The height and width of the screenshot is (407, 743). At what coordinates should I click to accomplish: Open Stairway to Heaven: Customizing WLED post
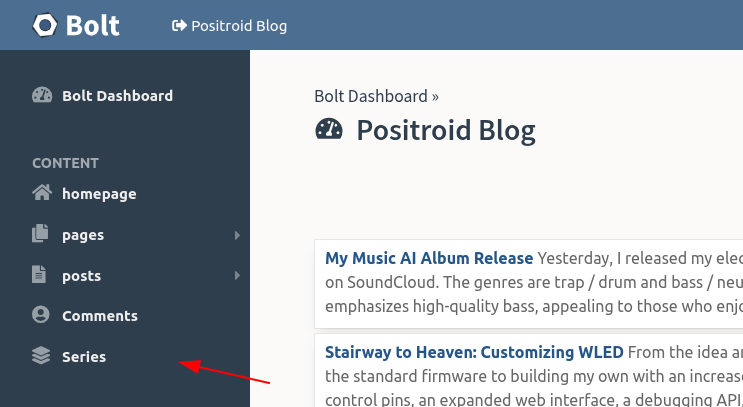474,352
